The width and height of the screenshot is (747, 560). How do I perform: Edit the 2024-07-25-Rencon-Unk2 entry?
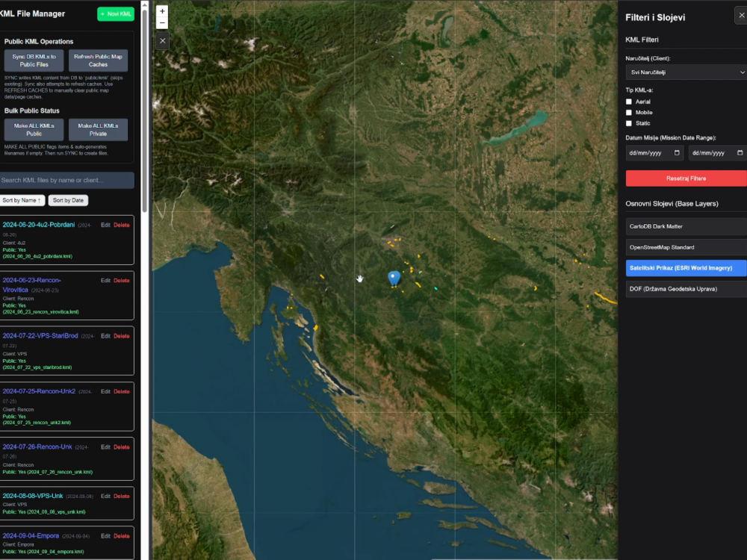point(105,391)
